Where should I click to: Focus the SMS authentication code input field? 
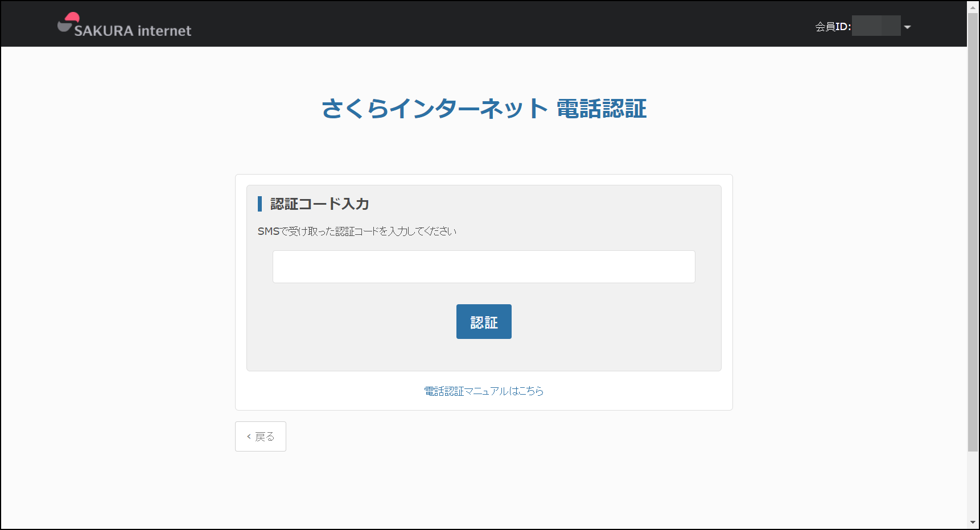[x=484, y=267]
